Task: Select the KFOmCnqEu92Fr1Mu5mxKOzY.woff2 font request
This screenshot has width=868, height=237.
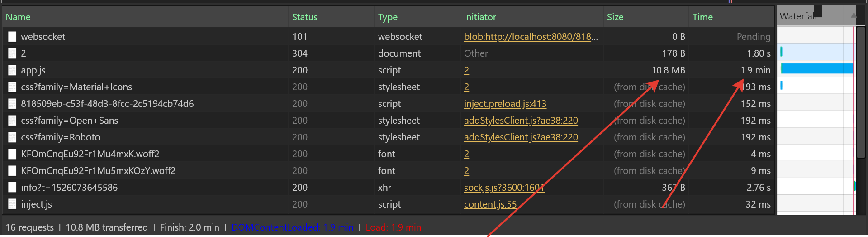Action: click(x=98, y=171)
